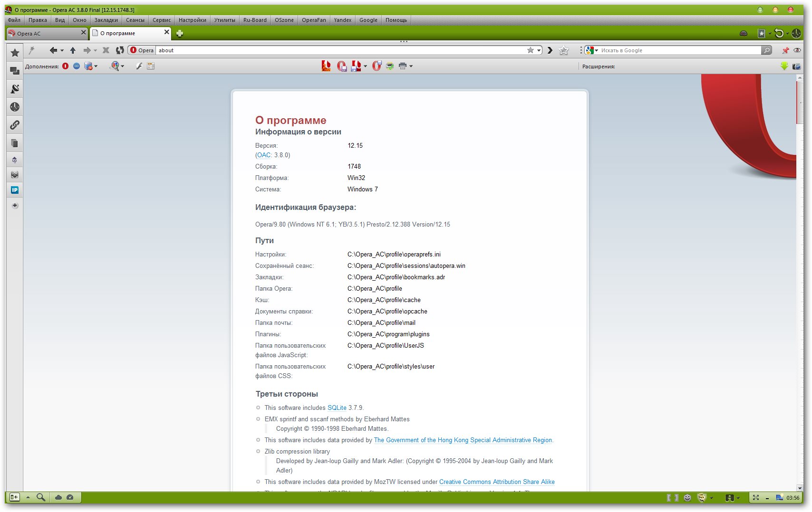
Task: Expand closed tabs undo arrow dropdown
Action: click(x=787, y=33)
